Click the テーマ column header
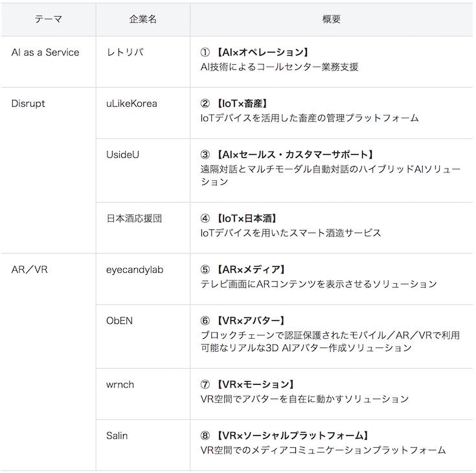 click(x=49, y=19)
